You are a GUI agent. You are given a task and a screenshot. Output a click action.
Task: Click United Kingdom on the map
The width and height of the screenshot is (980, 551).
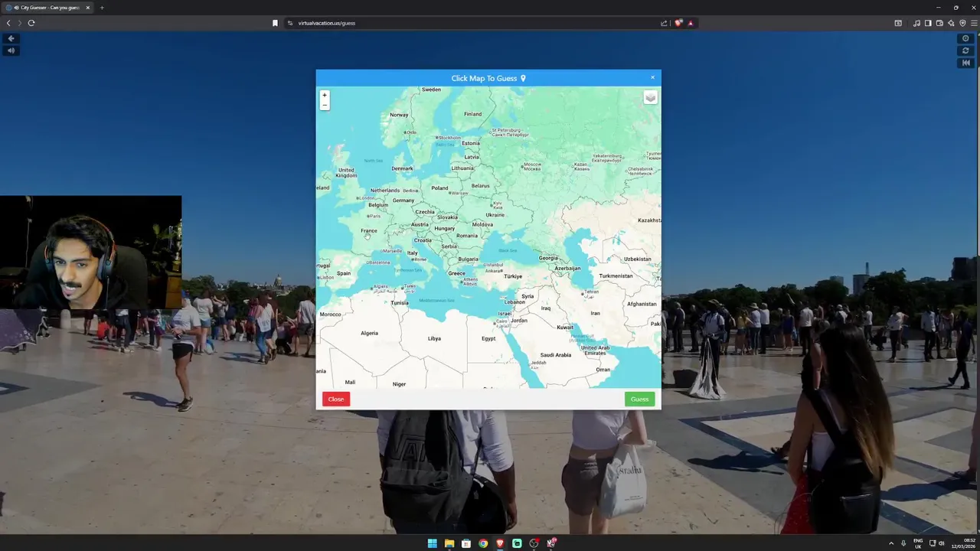[x=346, y=172]
